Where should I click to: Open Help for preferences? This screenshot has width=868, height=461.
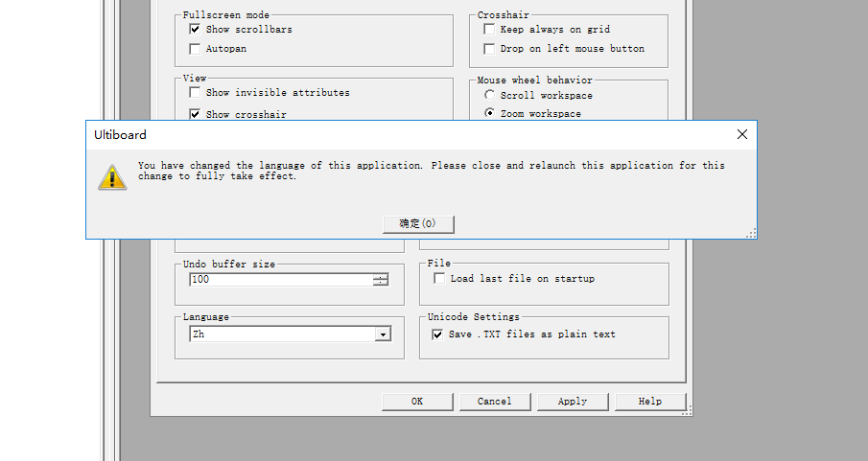point(650,402)
